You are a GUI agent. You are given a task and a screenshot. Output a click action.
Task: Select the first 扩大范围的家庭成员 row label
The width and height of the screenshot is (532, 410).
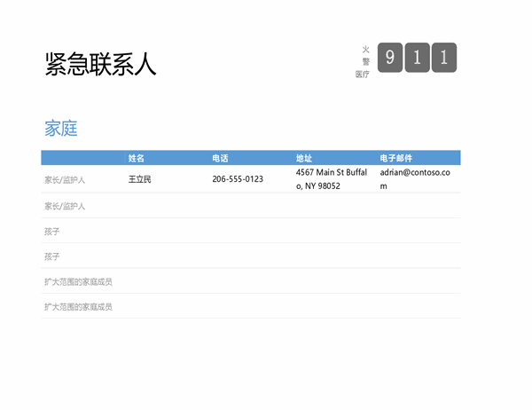pyautogui.click(x=79, y=281)
